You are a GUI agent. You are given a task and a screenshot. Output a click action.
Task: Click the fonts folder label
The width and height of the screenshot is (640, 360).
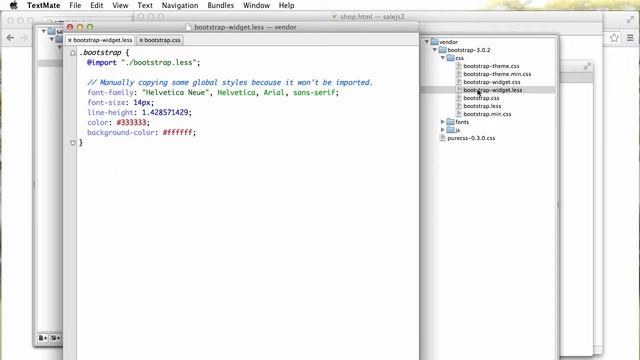(x=462, y=122)
